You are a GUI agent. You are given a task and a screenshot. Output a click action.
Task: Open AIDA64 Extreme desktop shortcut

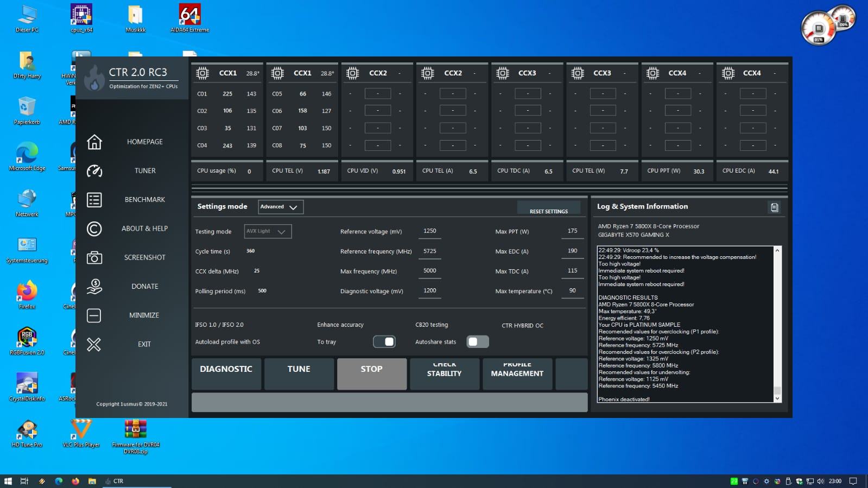(189, 18)
